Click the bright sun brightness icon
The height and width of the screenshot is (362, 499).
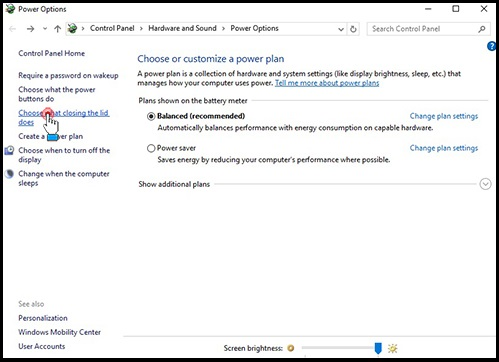click(x=393, y=349)
